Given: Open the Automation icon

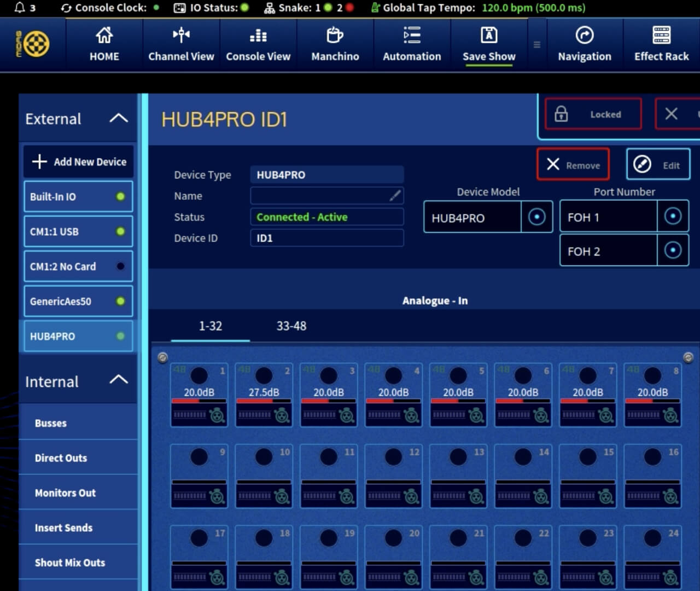Looking at the screenshot, I should [x=411, y=36].
